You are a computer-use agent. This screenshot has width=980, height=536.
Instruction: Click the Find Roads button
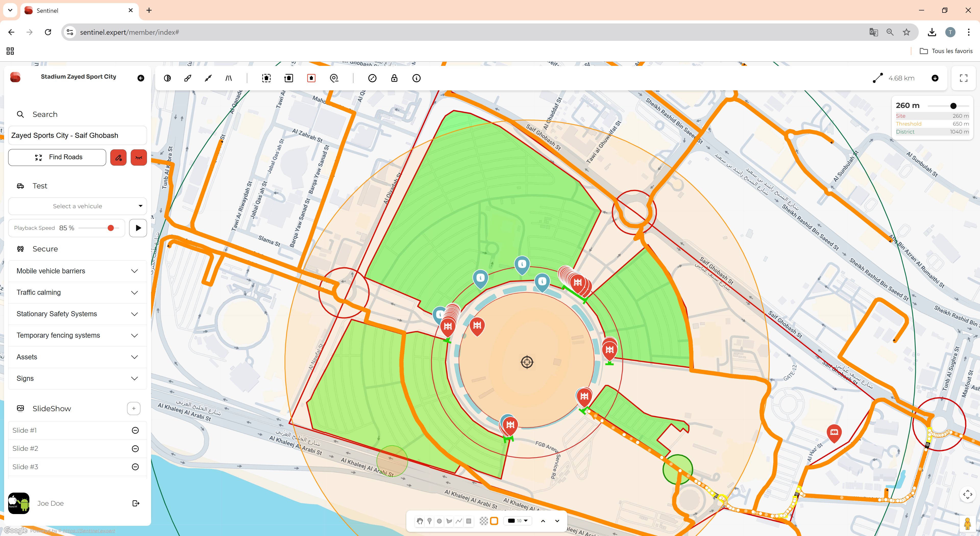57,157
